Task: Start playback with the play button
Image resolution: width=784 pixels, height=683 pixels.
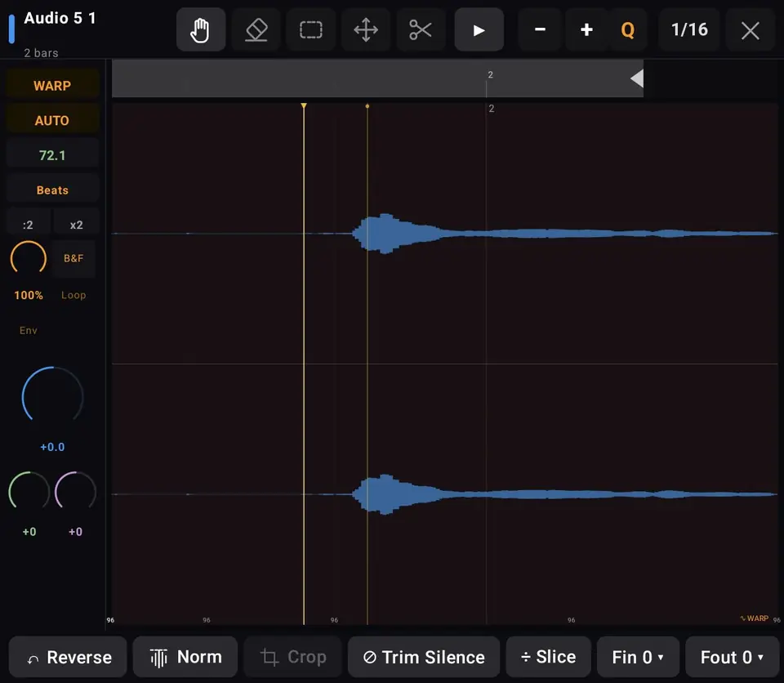Action: 479,29
